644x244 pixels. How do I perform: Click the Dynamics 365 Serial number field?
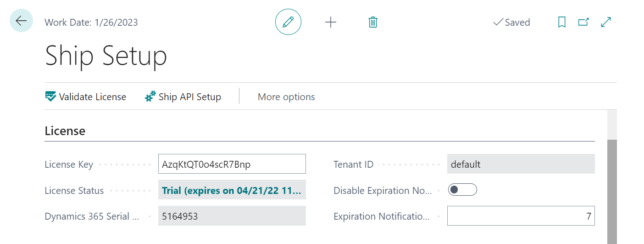232,216
